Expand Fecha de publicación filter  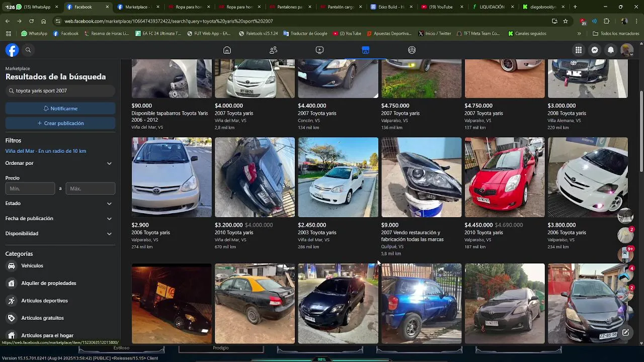(59, 219)
